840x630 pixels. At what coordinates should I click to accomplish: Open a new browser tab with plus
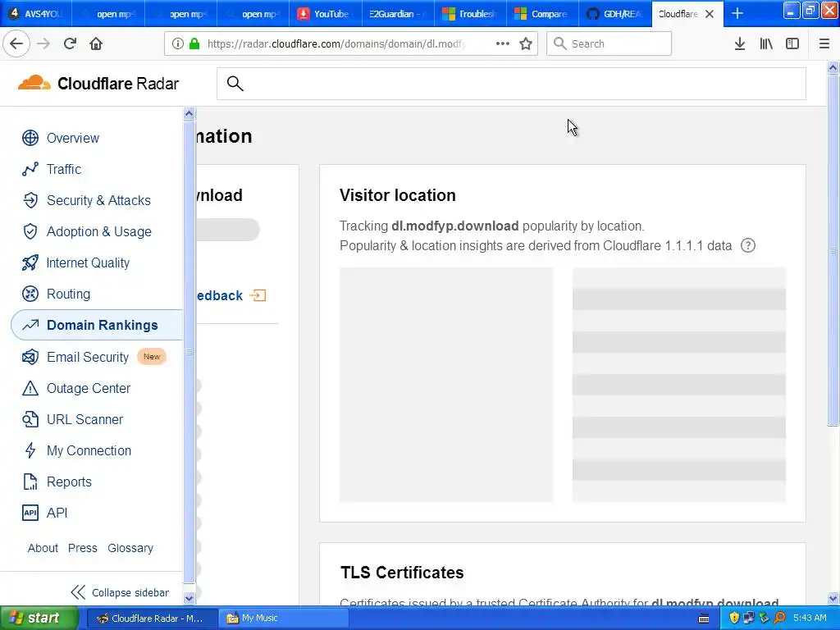click(737, 14)
